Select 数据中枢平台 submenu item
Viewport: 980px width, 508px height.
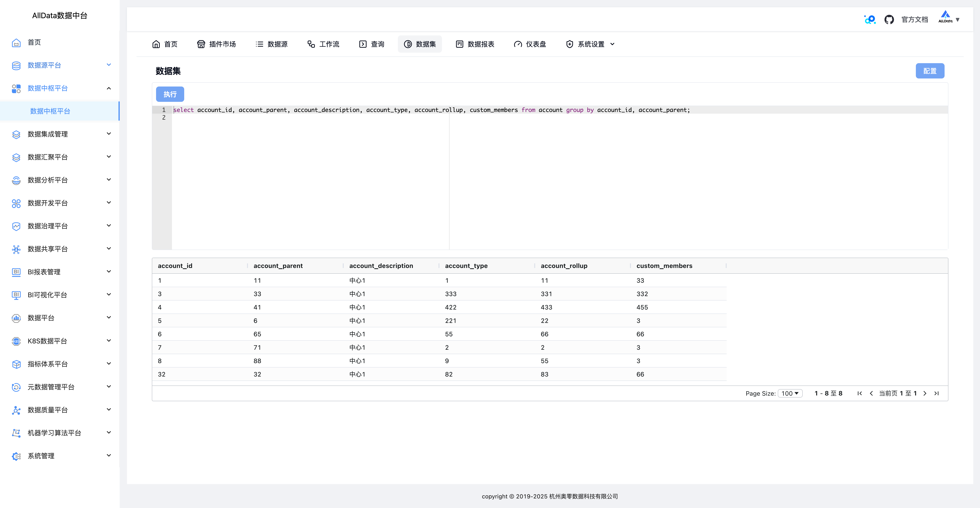pyautogui.click(x=60, y=111)
